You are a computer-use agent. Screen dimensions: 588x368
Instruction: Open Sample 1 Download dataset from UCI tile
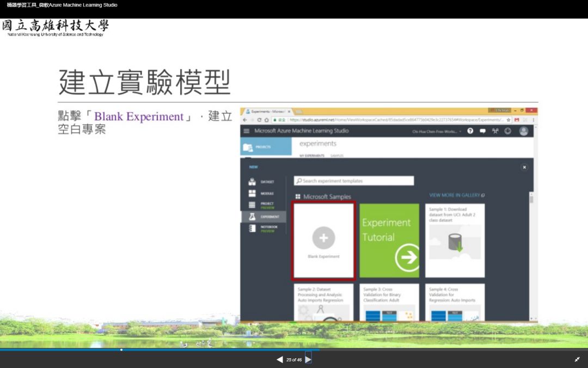455,241
